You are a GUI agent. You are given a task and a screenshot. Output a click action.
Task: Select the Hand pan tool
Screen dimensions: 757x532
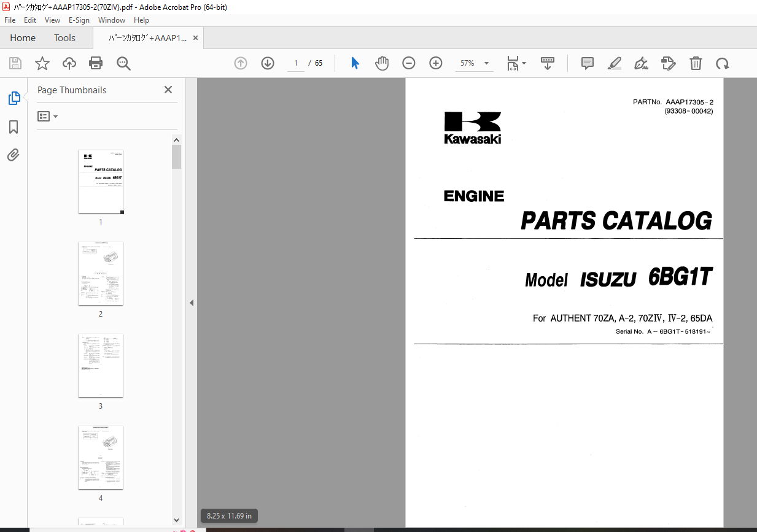click(382, 63)
